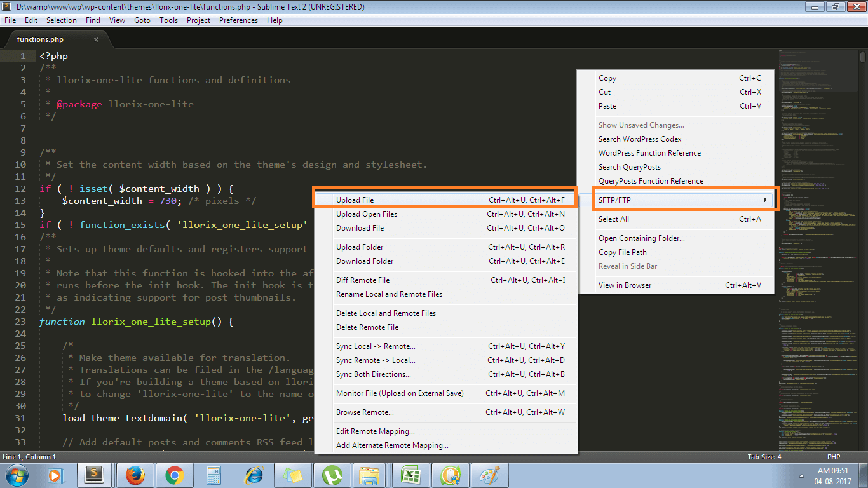Screen dimensions: 868x488
Task: Open the Tab Size selector in status bar
Action: click(764, 457)
